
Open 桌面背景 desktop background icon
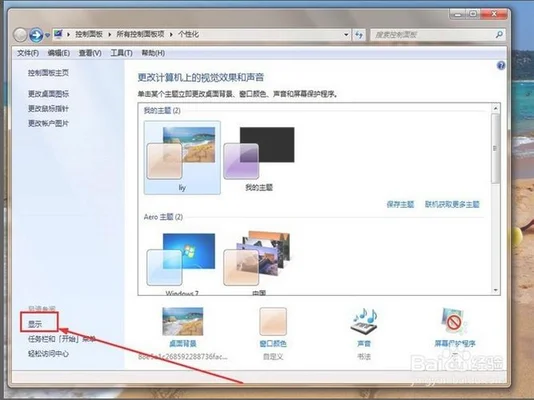[183, 322]
